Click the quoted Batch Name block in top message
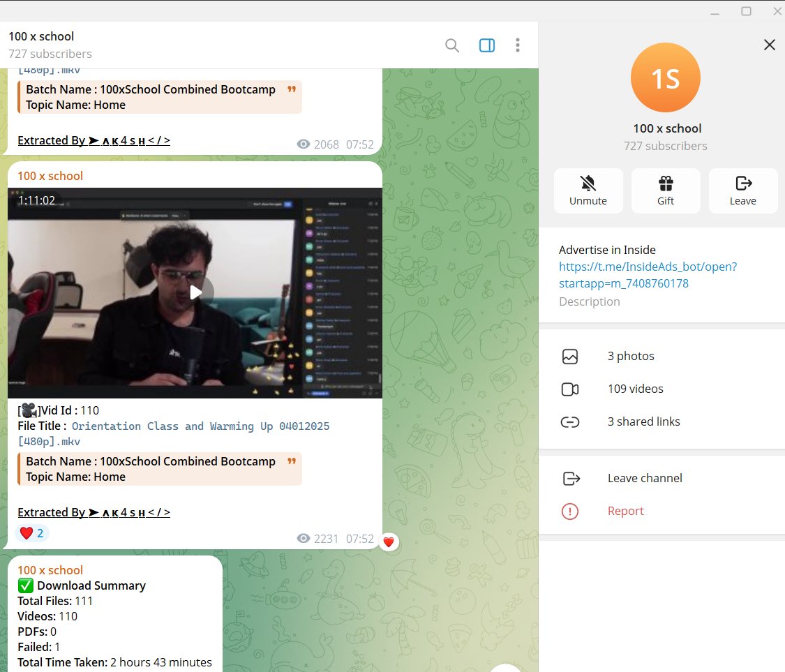The image size is (785, 672). (x=160, y=97)
